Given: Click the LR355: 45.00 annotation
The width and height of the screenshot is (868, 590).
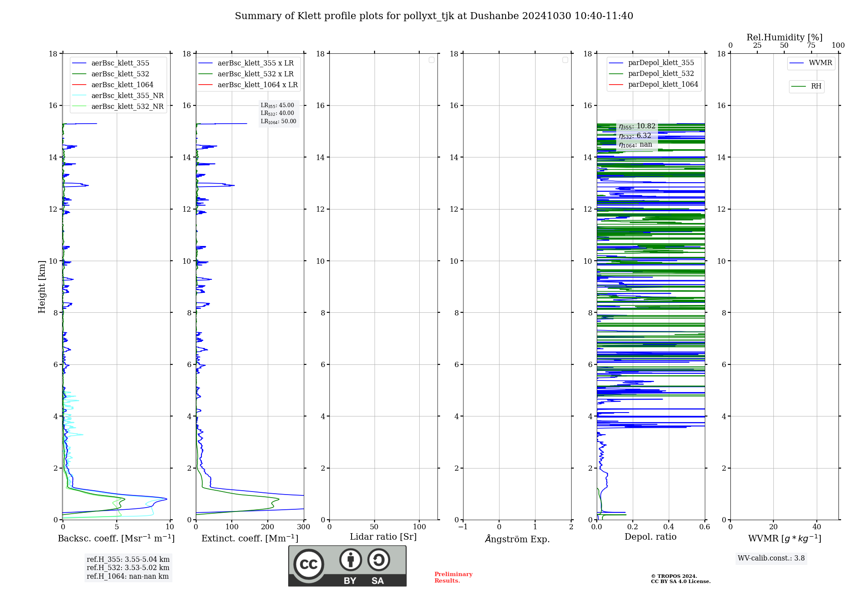Looking at the screenshot, I should (x=277, y=105).
